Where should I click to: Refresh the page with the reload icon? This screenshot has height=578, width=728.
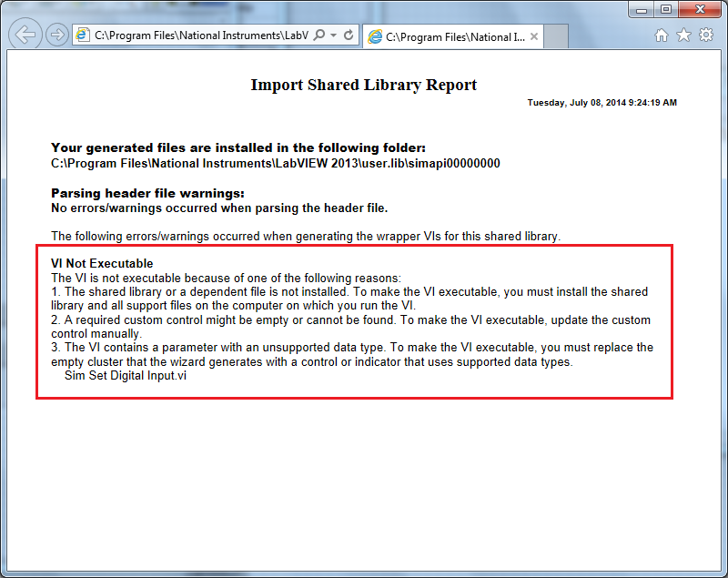point(349,35)
